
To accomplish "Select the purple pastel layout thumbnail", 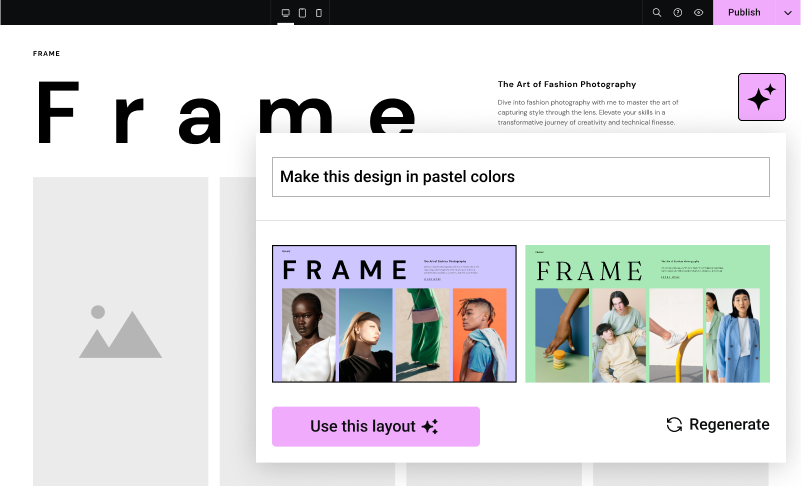I will 394,314.
